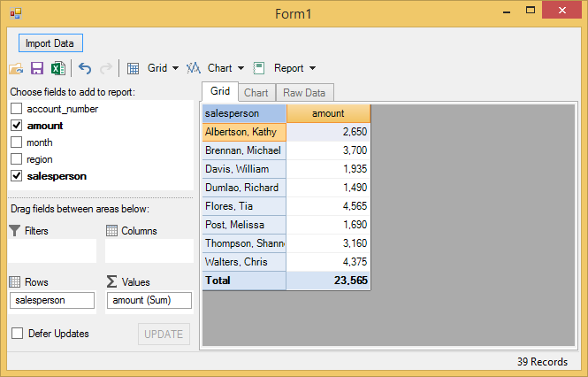Switch to the Raw Data tab
The height and width of the screenshot is (377, 588).
303,92
